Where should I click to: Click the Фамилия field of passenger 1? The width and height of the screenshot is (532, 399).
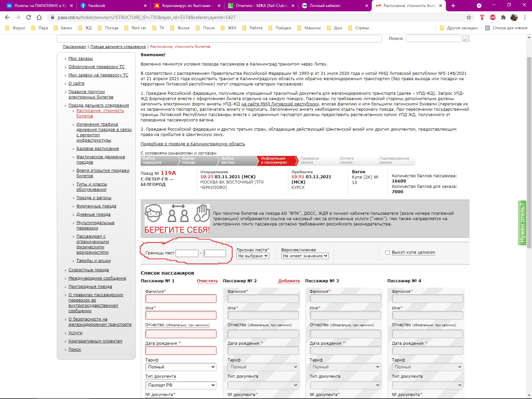[x=181, y=299]
